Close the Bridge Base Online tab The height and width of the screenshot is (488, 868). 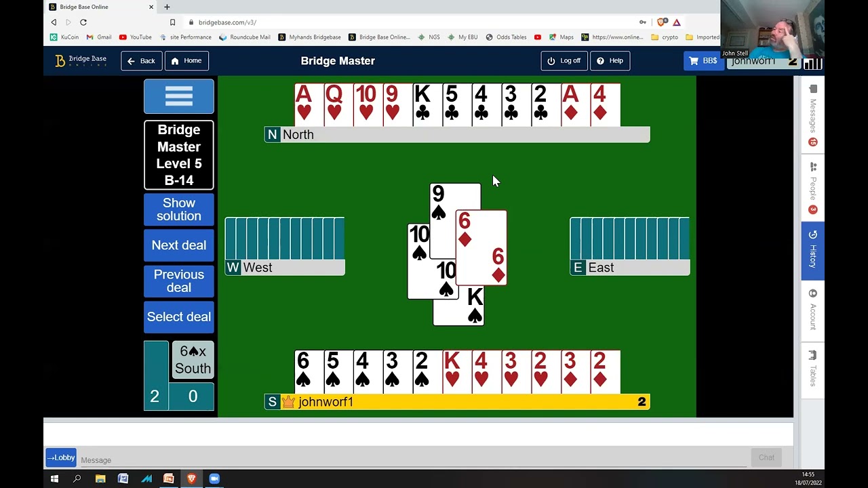click(151, 7)
